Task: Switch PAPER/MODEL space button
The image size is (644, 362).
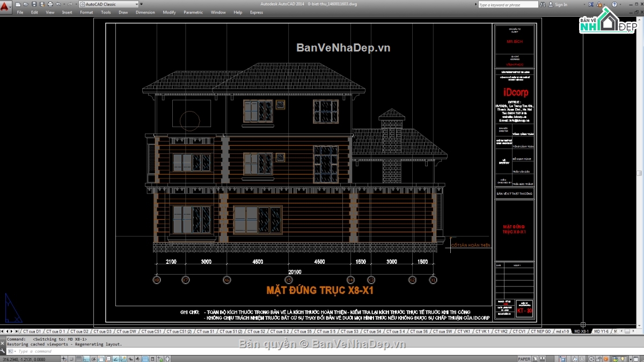Action: [x=524, y=359]
